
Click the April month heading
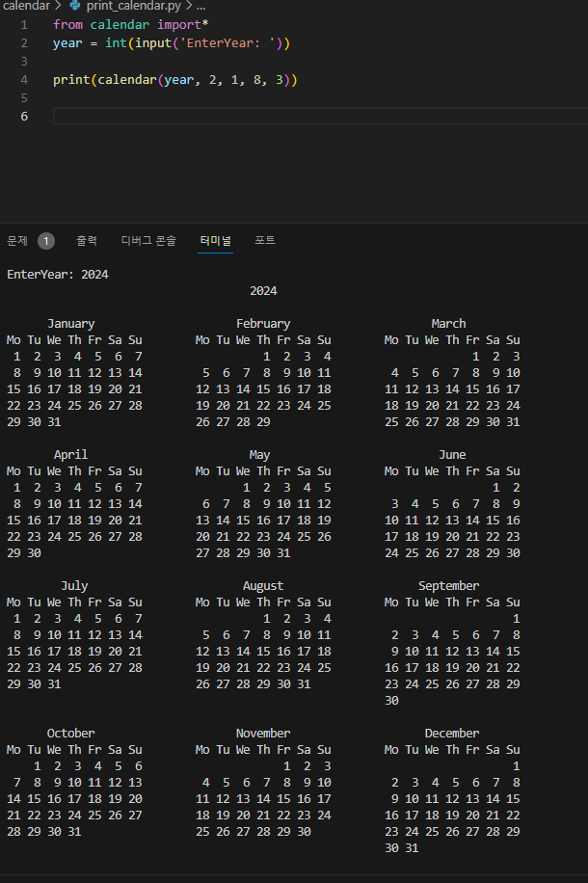coord(71,455)
